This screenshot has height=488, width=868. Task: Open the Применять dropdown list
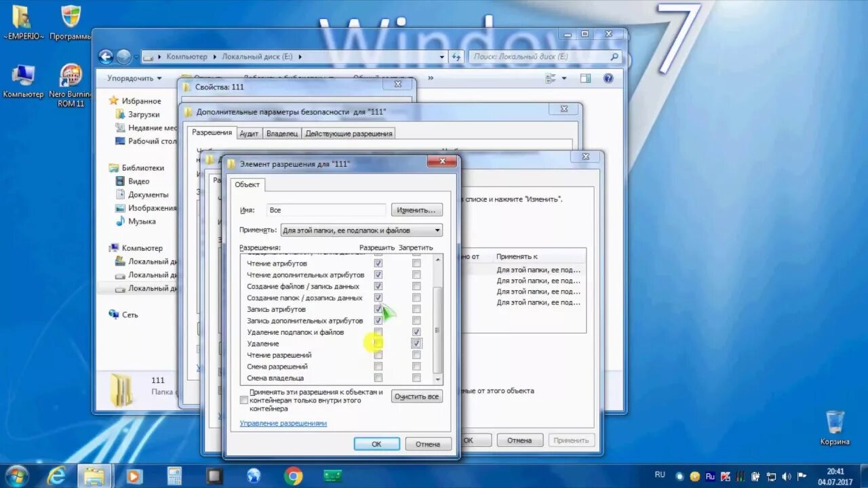click(x=437, y=230)
